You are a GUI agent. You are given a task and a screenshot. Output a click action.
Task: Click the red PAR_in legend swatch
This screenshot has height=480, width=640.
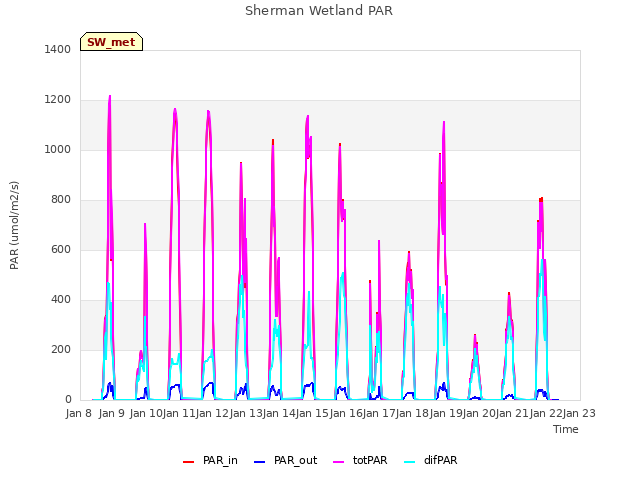(x=189, y=462)
